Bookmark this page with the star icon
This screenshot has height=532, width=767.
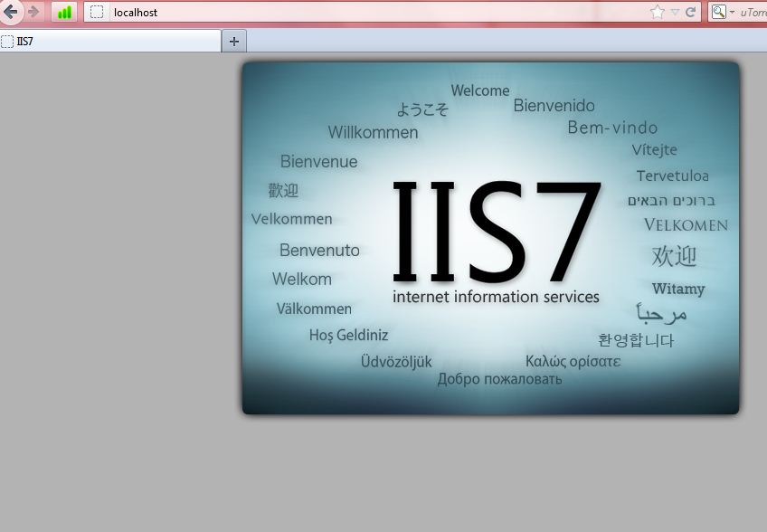tap(657, 12)
